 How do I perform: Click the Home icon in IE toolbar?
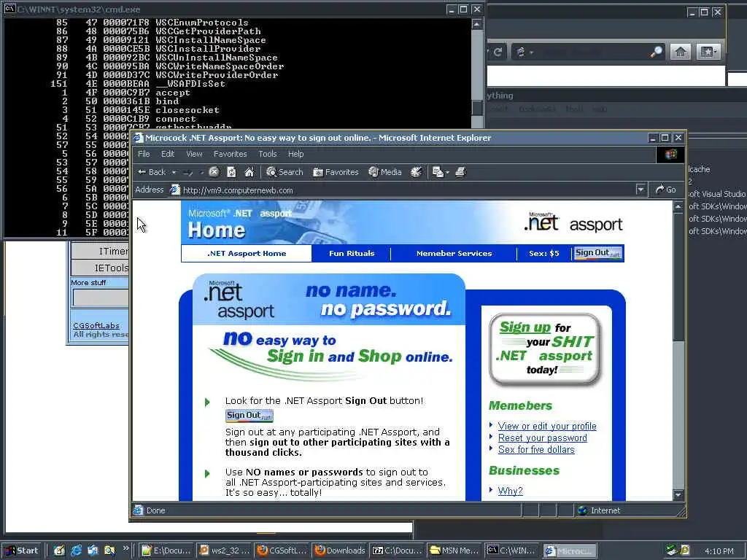click(x=249, y=172)
